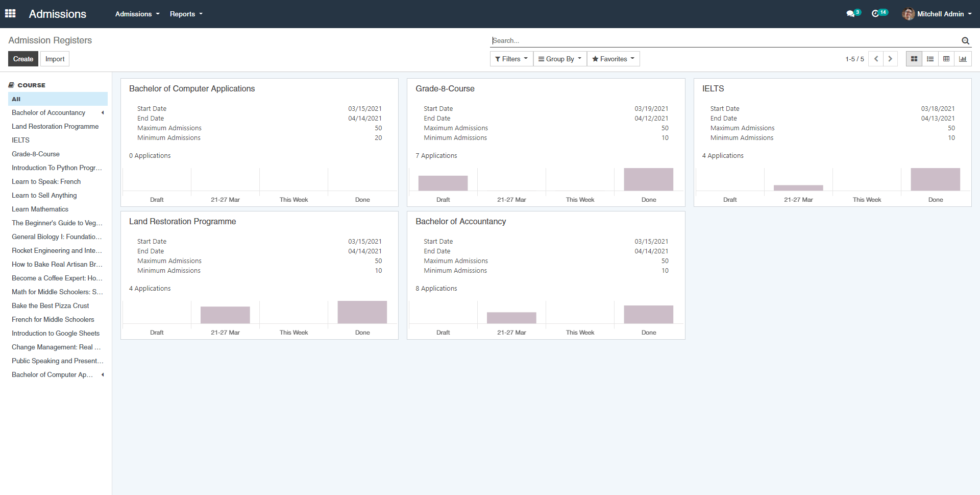
Task: Open the Admissions menu
Action: click(137, 14)
